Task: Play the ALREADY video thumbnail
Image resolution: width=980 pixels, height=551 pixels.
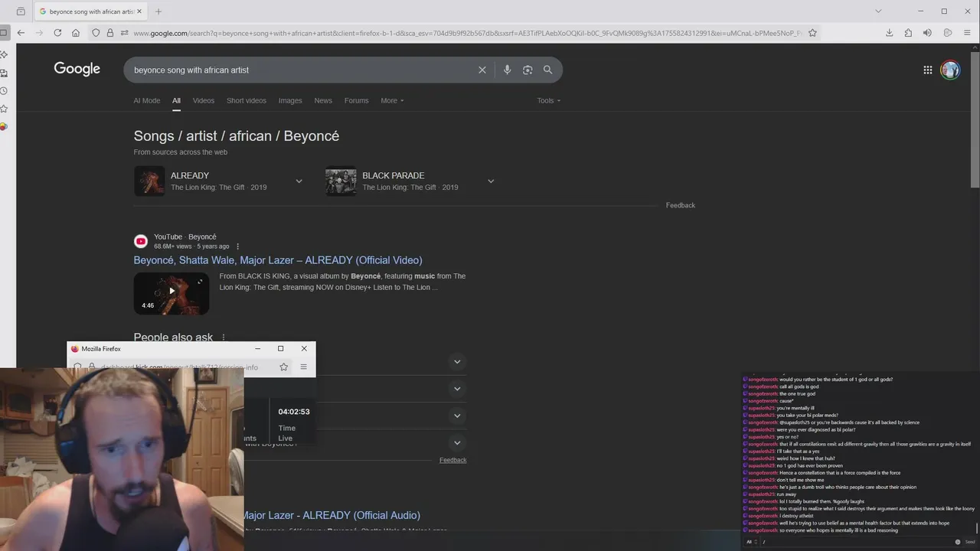Action: tap(171, 293)
